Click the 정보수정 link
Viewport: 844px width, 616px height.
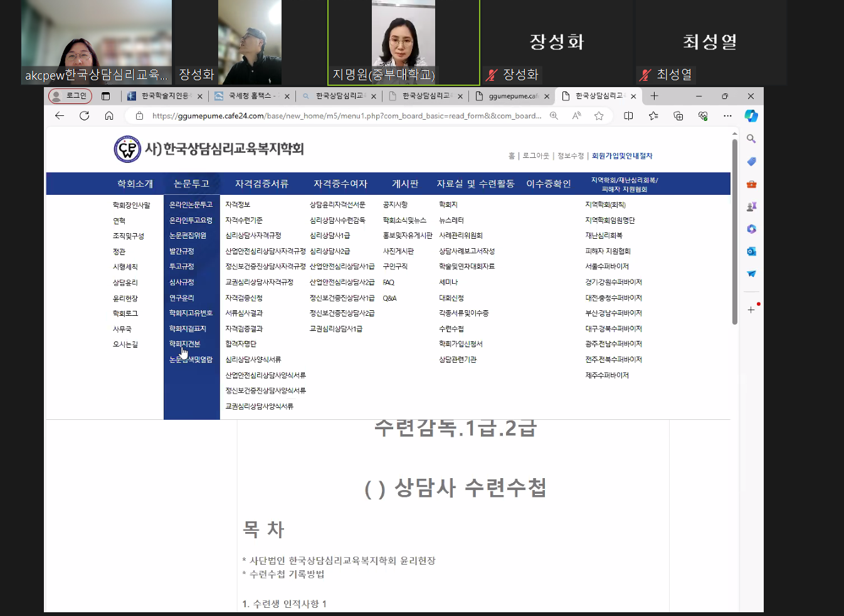point(571,156)
